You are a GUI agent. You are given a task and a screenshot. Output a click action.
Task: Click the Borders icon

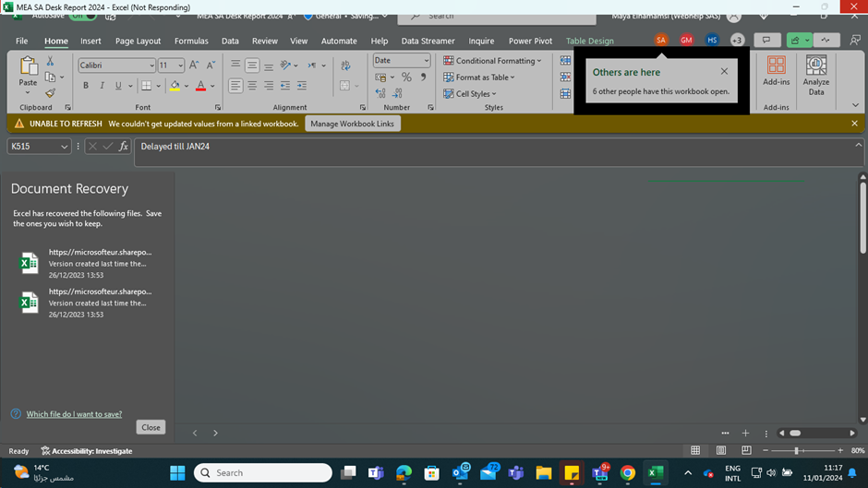coord(146,86)
